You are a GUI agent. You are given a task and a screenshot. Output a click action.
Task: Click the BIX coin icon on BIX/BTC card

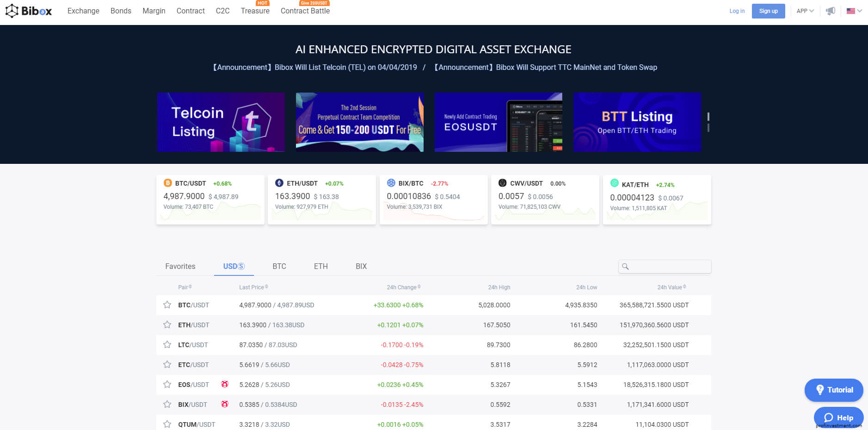391,183
